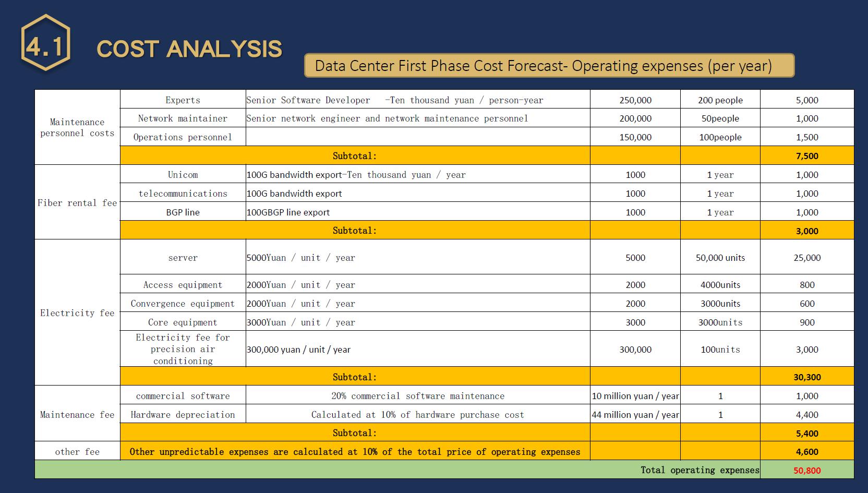Click the other fee row label
The image size is (868, 493).
click(77, 452)
